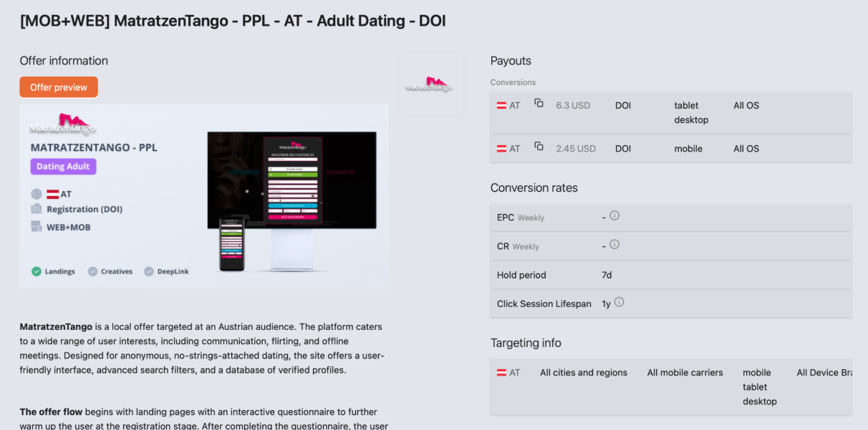868x430 pixels.
Task: Select the Offer information heading
Action: [64, 61]
